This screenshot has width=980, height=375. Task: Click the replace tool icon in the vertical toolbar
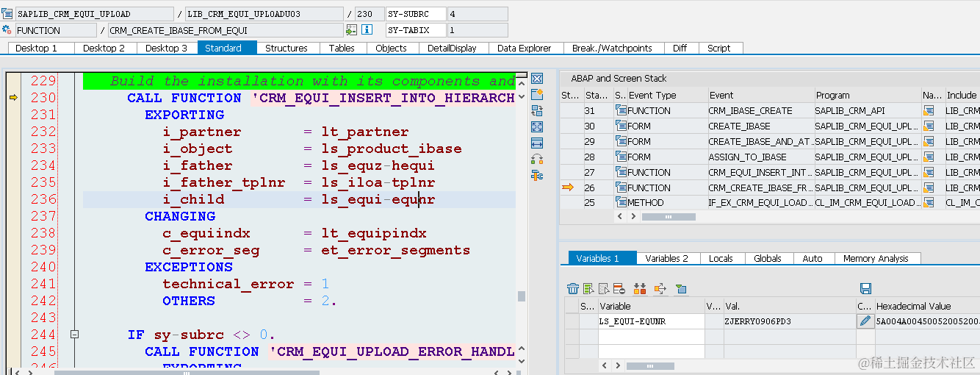point(536,110)
